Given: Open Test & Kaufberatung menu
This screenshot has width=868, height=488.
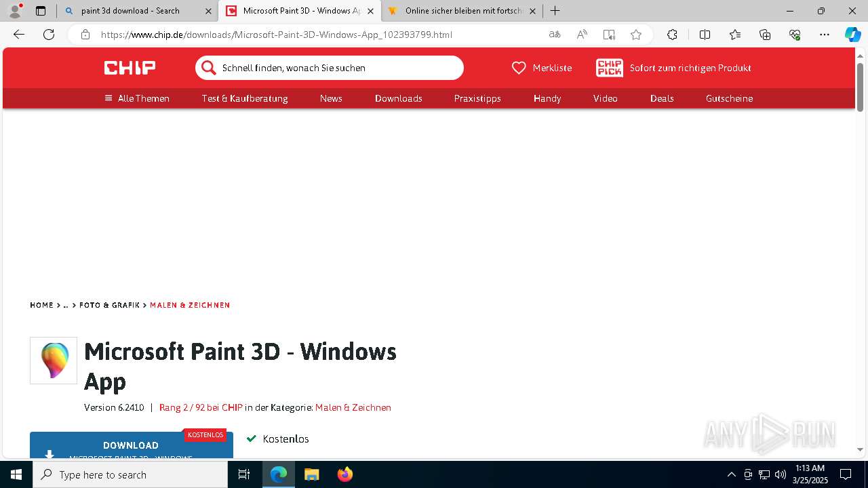Looking at the screenshot, I should (245, 98).
